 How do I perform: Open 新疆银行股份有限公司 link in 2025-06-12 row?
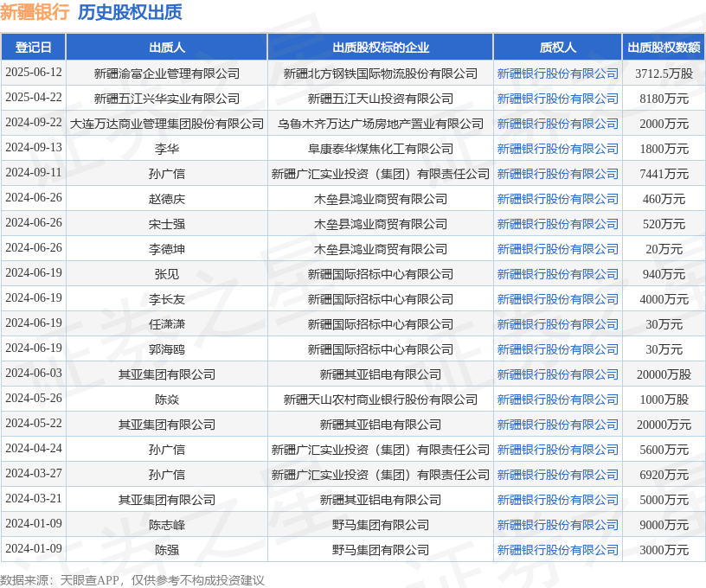click(x=558, y=73)
